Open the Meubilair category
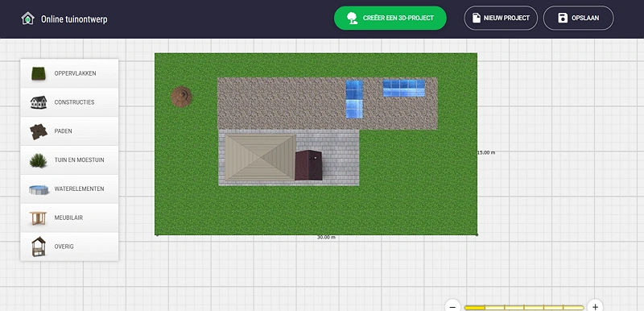The width and height of the screenshot is (644, 311). point(69,218)
